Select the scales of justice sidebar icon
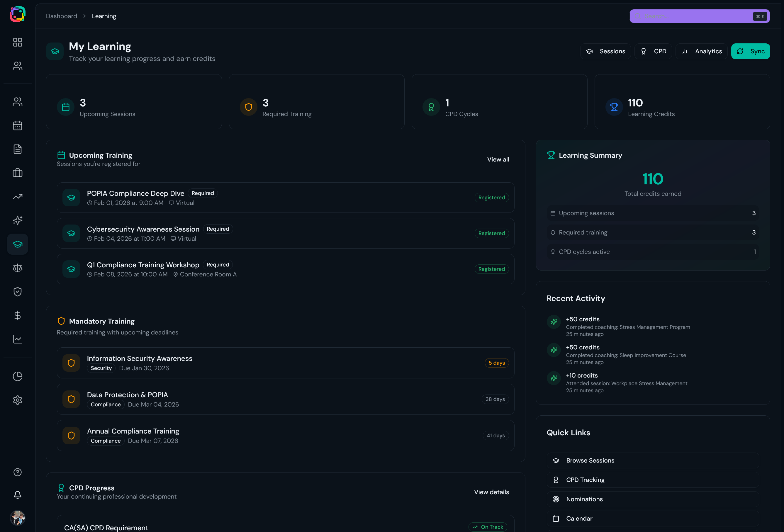784x532 pixels. [x=18, y=268]
